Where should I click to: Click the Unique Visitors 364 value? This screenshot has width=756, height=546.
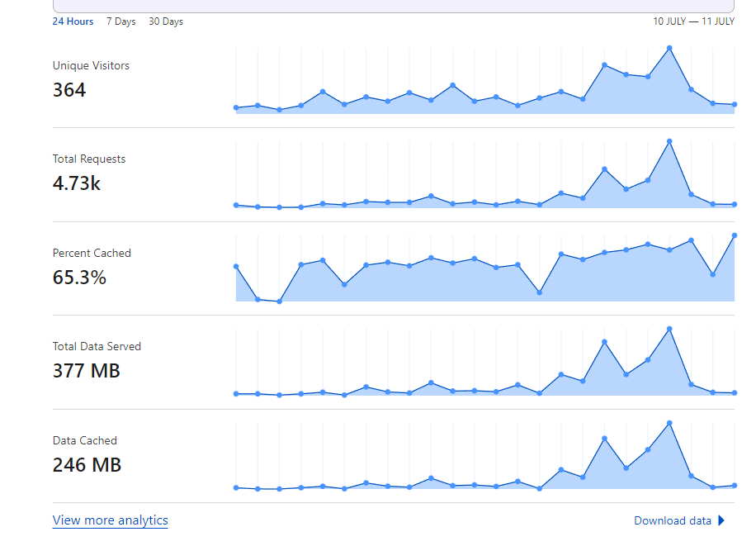69,90
